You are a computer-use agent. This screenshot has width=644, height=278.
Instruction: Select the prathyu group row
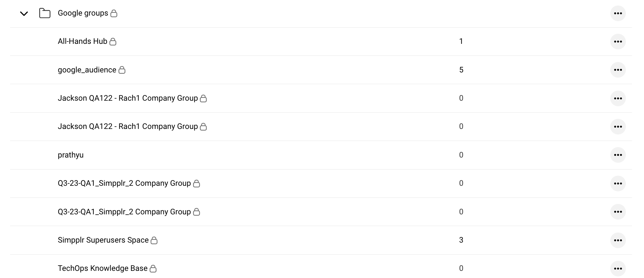coord(71,155)
